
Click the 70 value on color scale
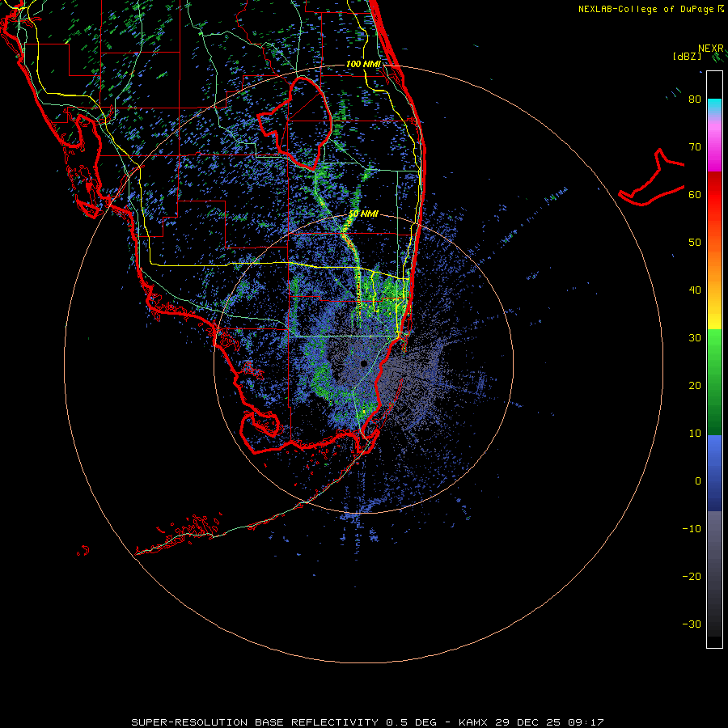[695, 147]
